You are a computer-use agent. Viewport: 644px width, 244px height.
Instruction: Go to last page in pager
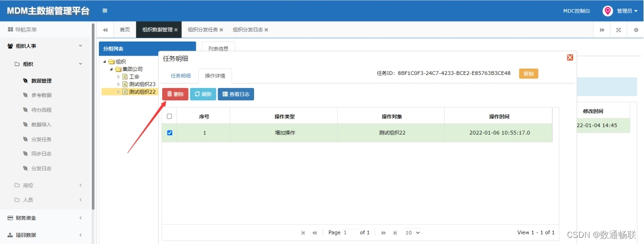click(x=395, y=233)
